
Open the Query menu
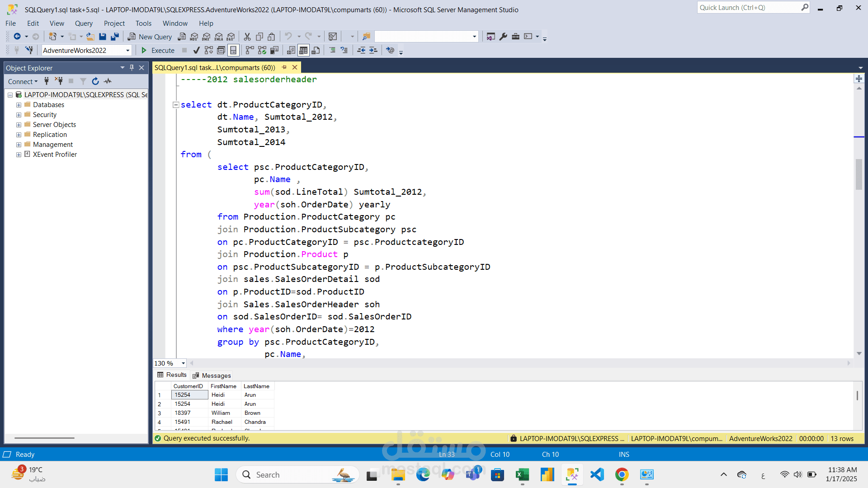coord(84,23)
